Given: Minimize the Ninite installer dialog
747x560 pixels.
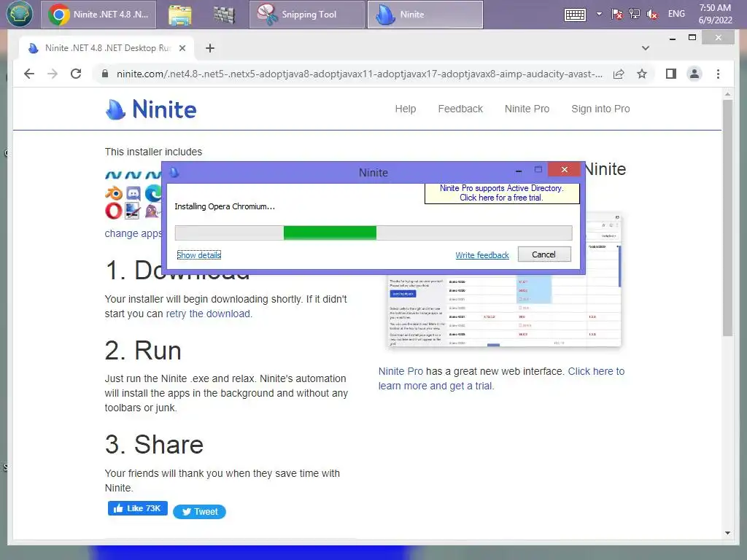Looking at the screenshot, I should click(x=519, y=171).
